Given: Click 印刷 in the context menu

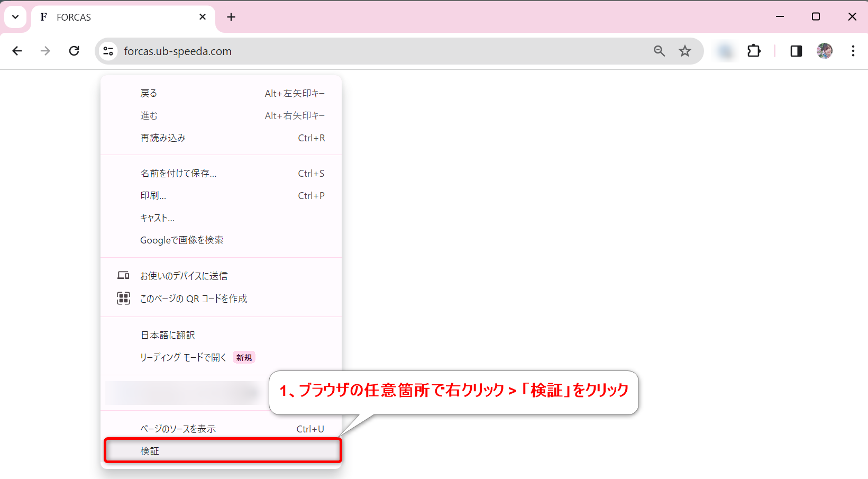Looking at the screenshot, I should click(153, 196).
